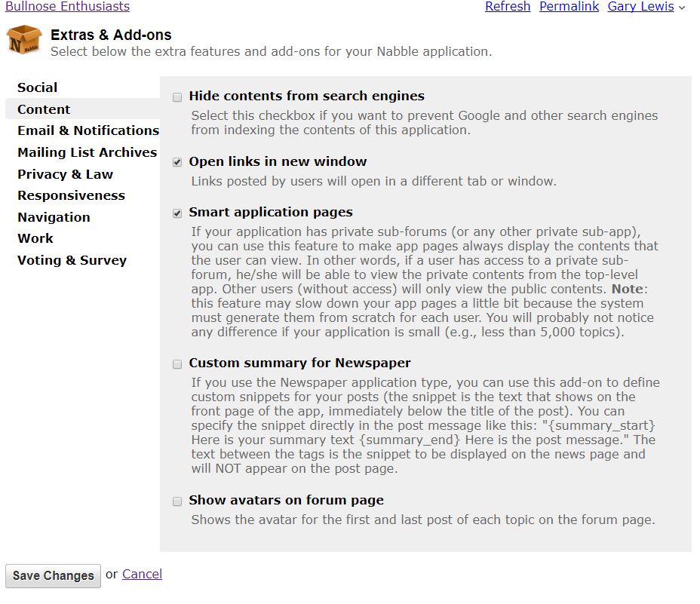Click the Cancel link
Image resolution: width=700 pixels, height=604 pixels.
142,574
